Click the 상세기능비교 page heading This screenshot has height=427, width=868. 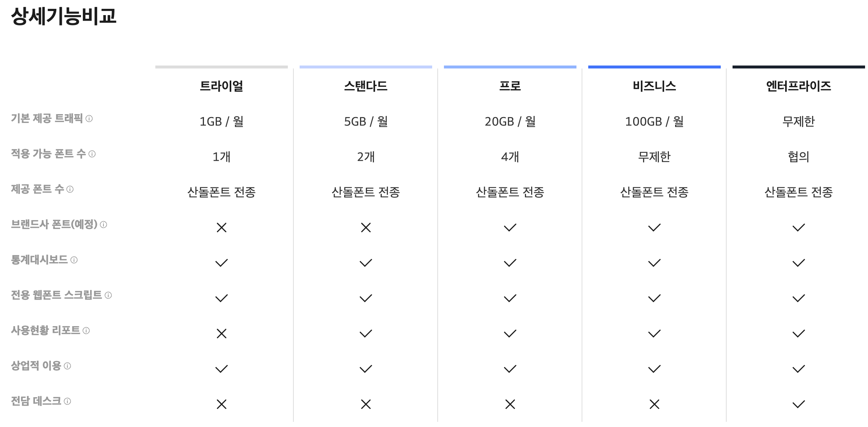pos(64,16)
